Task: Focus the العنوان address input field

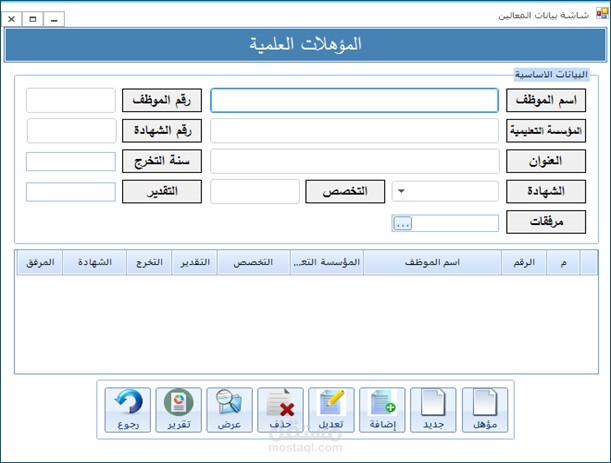Action: (x=355, y=161)
